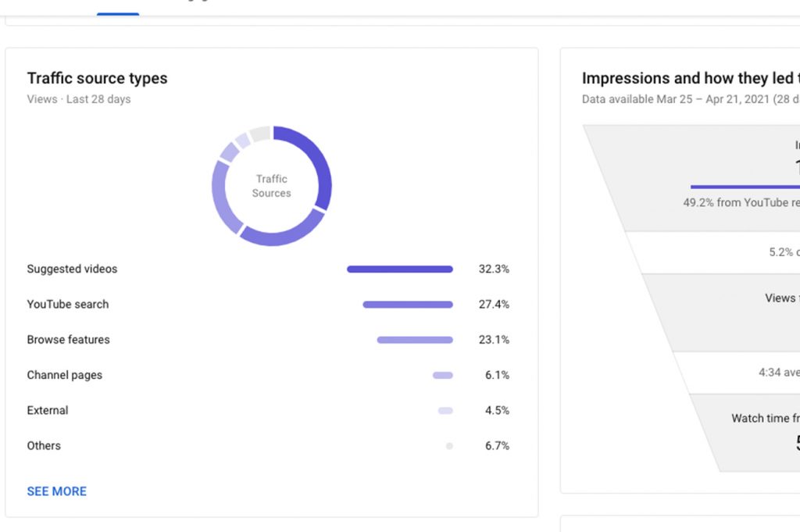Screen dimensions: 800x532
Task: Click the SEE MORE link
Action: coord(56,491)
